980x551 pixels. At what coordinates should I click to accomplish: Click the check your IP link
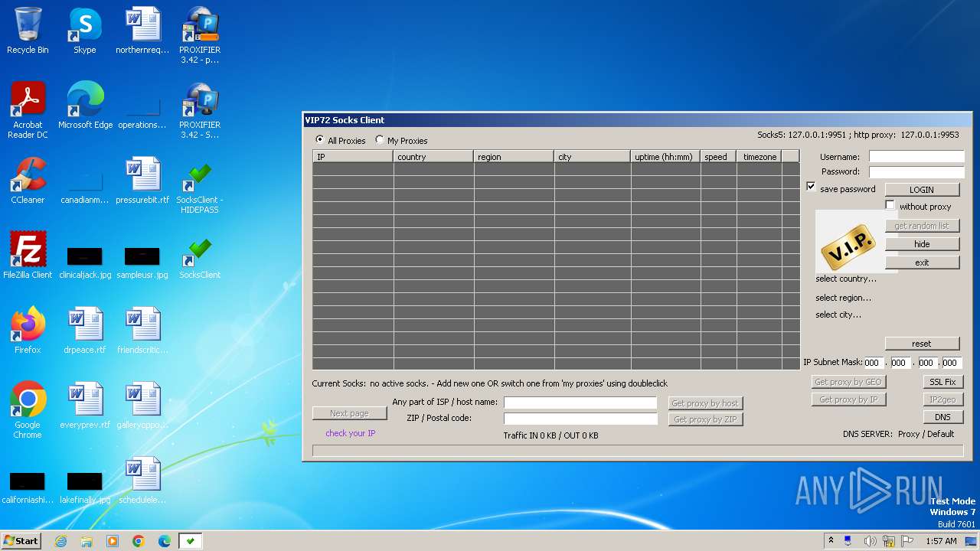click(351, 433)
